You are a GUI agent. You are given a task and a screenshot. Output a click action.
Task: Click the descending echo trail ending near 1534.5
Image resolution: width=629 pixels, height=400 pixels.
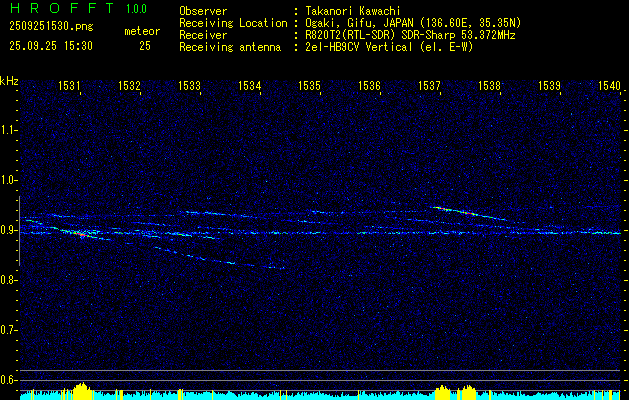(220, 258)
